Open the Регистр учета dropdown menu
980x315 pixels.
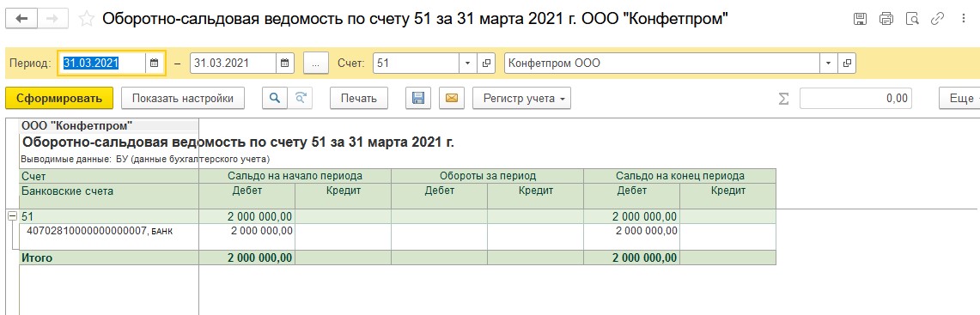522,98
